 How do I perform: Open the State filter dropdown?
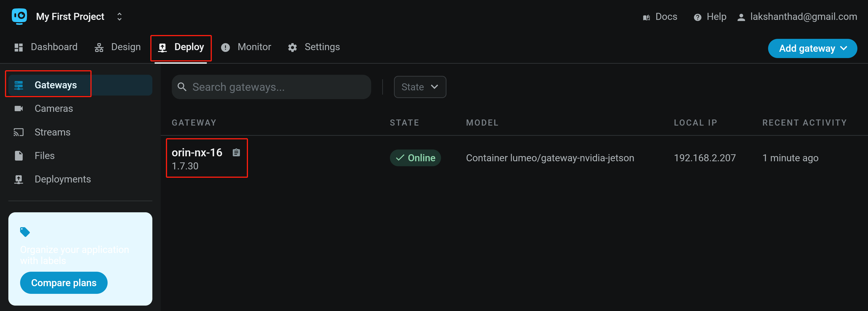pyautogui.click(x=420, y=87)
